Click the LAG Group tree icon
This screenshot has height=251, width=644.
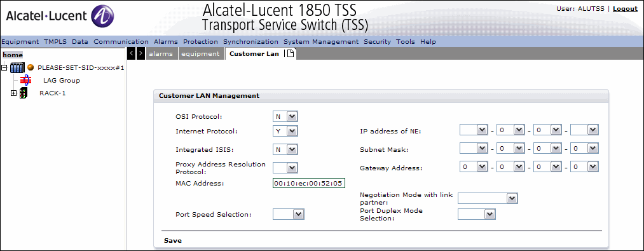click(25, 81)
